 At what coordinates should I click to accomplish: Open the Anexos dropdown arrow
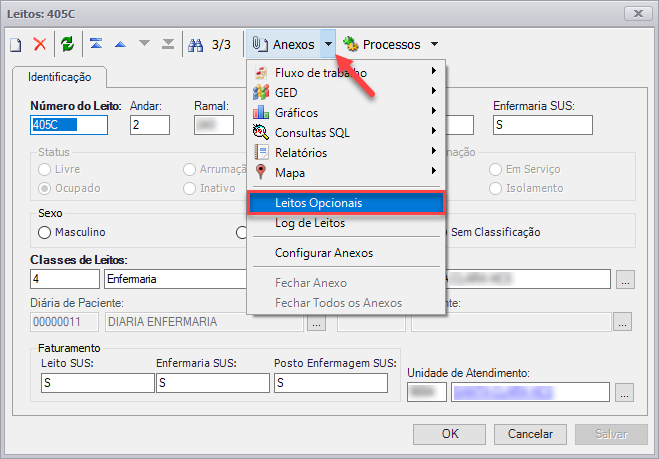(x=328, y=44)
